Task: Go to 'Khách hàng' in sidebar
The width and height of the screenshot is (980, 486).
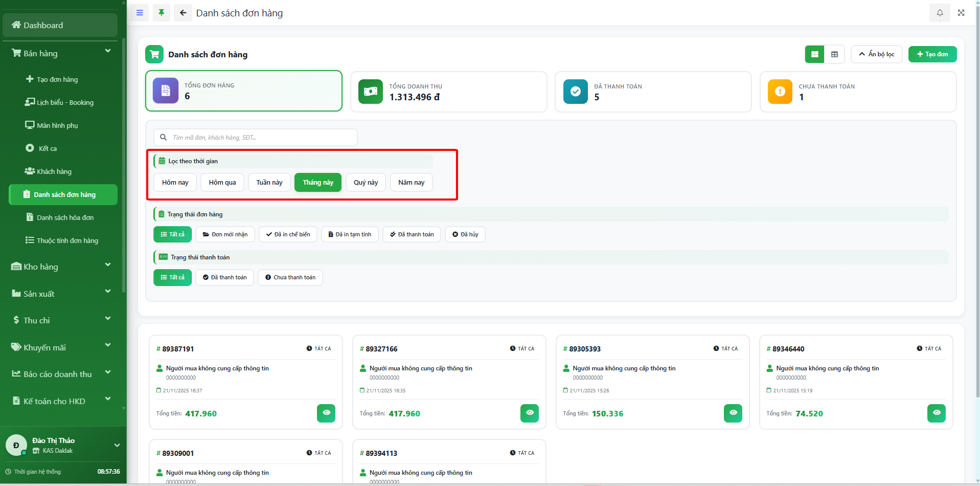Action: pos(54,171)
